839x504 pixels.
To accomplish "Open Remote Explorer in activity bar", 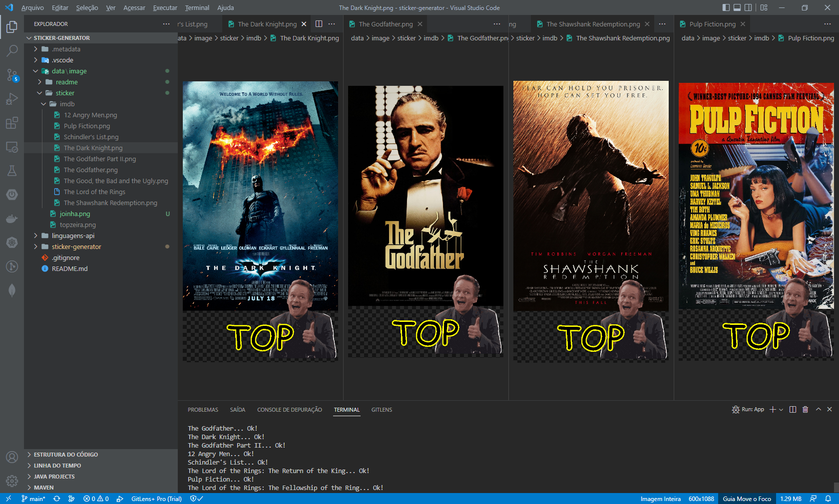I will [12, 147].
